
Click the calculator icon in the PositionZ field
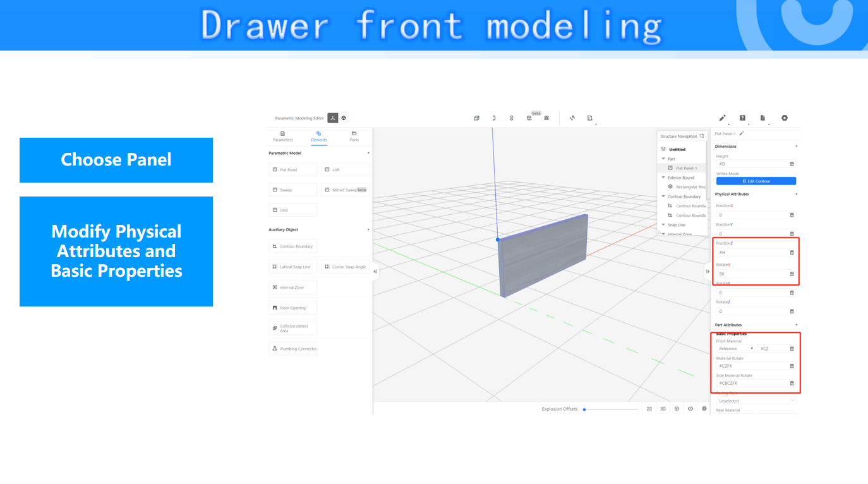(792, 253)
